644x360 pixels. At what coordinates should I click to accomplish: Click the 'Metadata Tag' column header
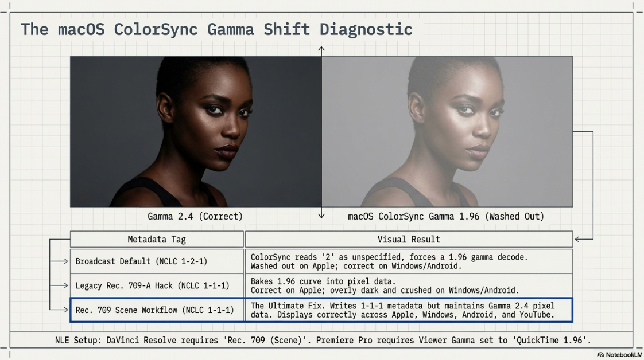point(157,240)
